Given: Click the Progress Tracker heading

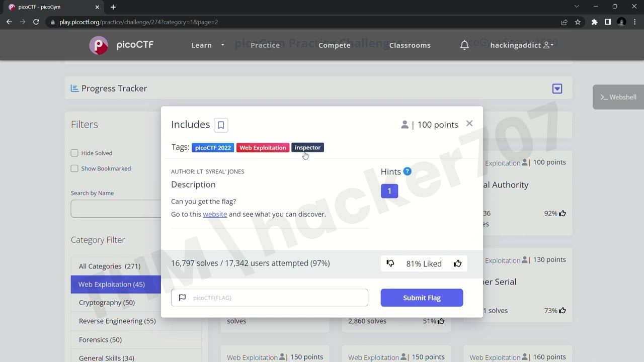Looking at the screenshot, I should (114, 88).
